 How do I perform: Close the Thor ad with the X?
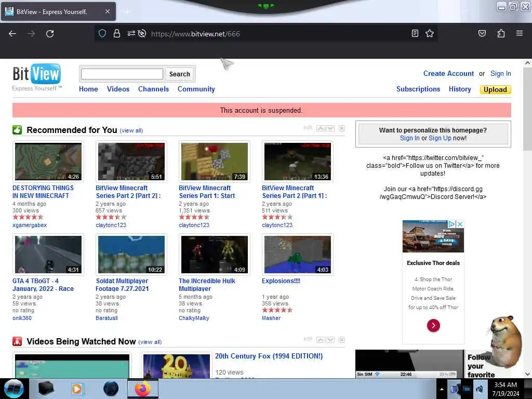tap(460, 224)
